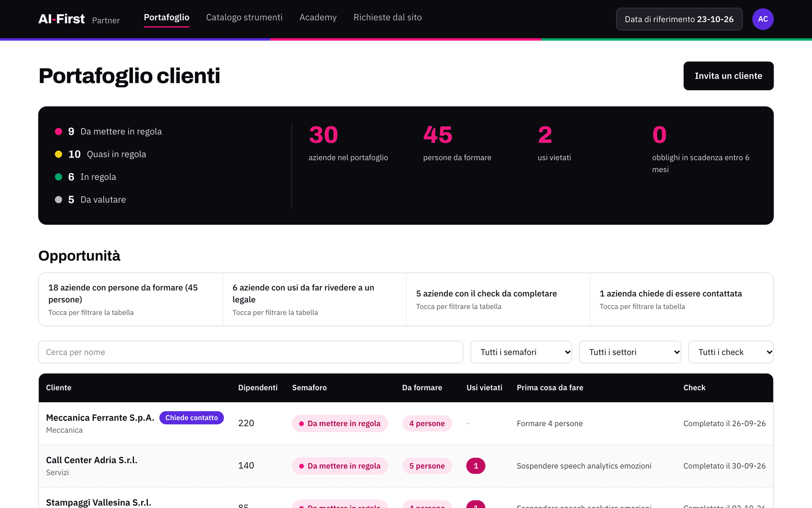Click Sospendere speech analytics emozioni in Call Center Adria row
Viewport: 812px width, 508px height.
click(584, 466)
